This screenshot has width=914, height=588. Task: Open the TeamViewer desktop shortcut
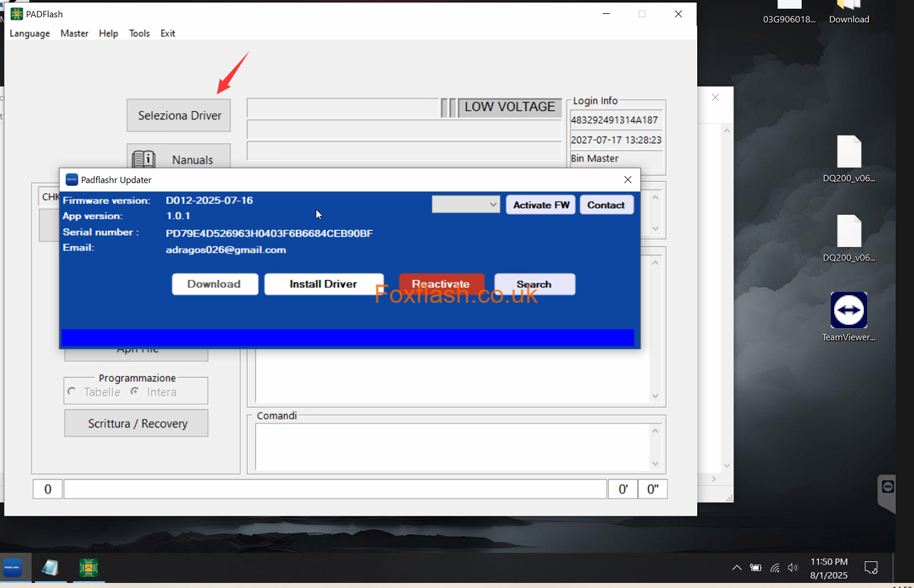(849, 316)
